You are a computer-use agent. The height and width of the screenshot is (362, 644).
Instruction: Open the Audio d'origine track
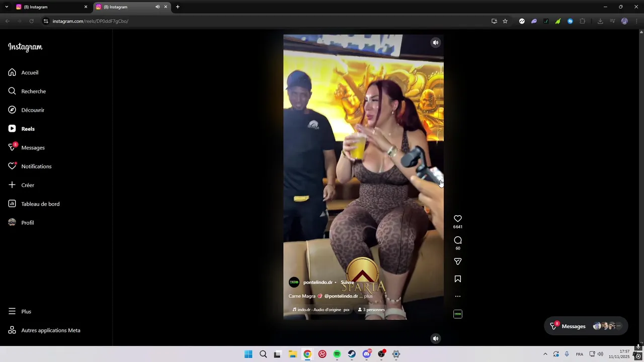[320, 310]
